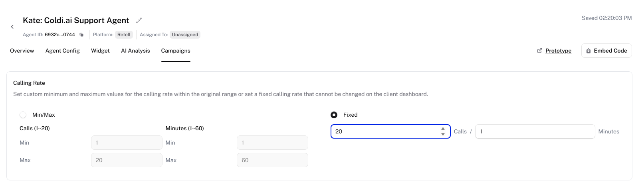Select the Fixed radio option
The width and height of the screenshot is (644, 184).
pyautogui.click(x=334, y=115)
